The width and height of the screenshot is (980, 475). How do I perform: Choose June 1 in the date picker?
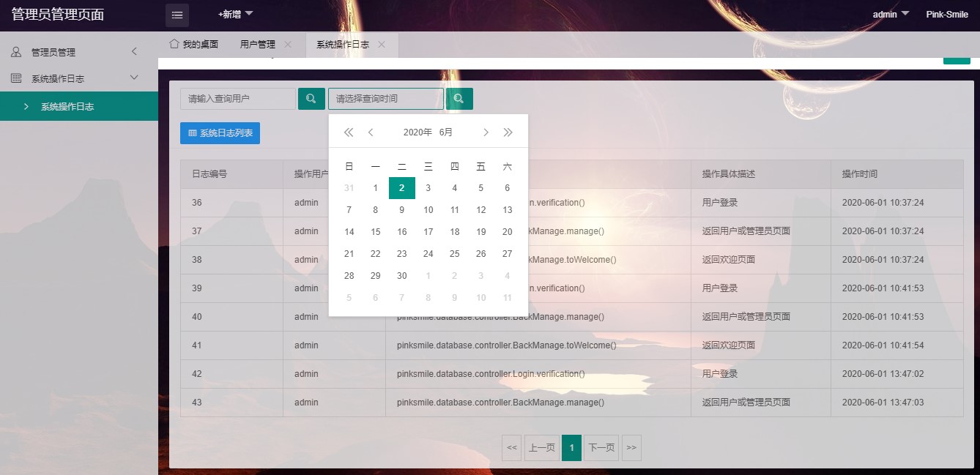pos(376,188)
